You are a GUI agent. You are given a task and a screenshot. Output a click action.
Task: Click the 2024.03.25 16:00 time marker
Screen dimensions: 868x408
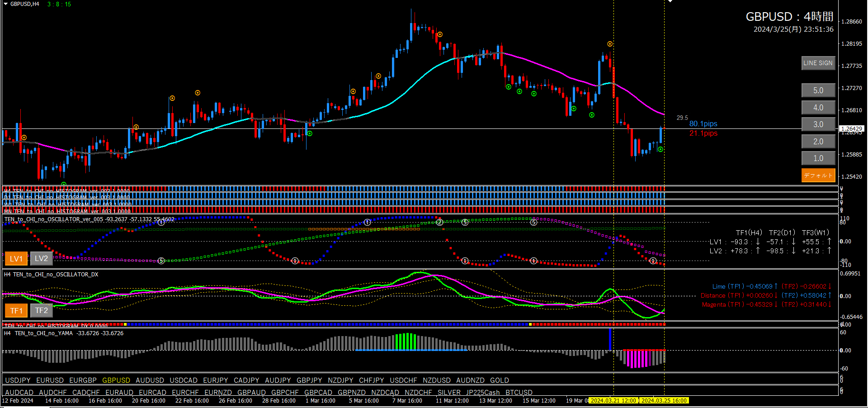(x=664, y=401)
